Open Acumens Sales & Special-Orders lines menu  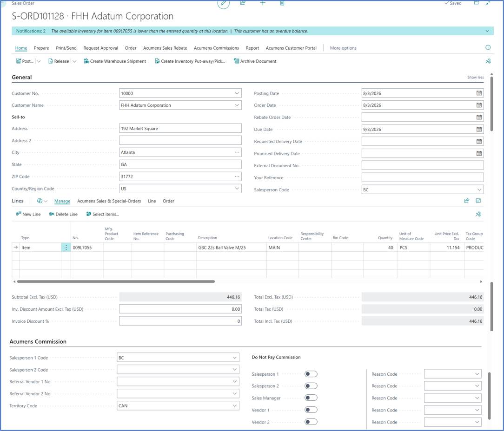pyautogui.click(x=109, y=201)
